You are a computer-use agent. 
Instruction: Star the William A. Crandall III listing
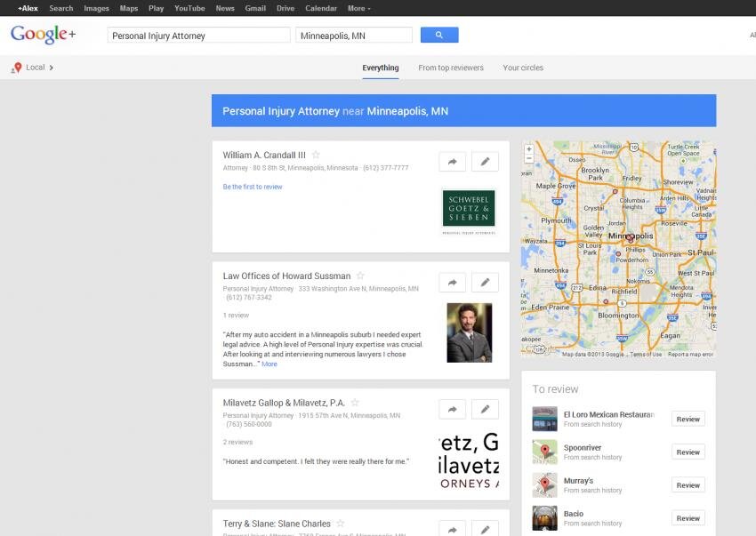pos(316,155)
